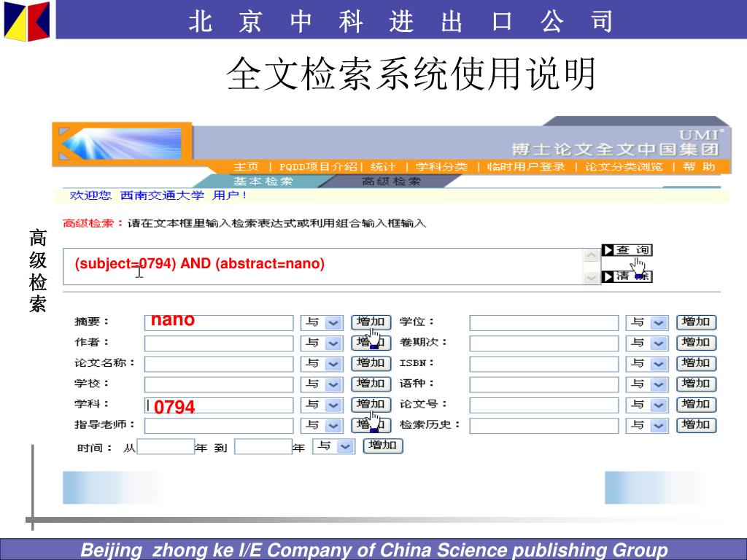Open the 论文名称 row operator dropdown

(x=322, y=364)
